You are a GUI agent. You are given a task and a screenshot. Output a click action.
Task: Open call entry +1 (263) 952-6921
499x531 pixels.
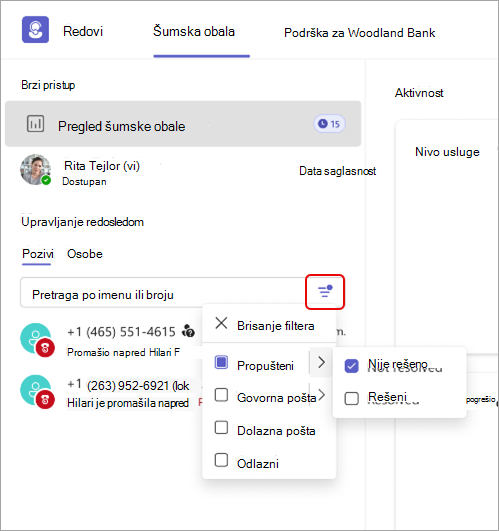point(112,392)
